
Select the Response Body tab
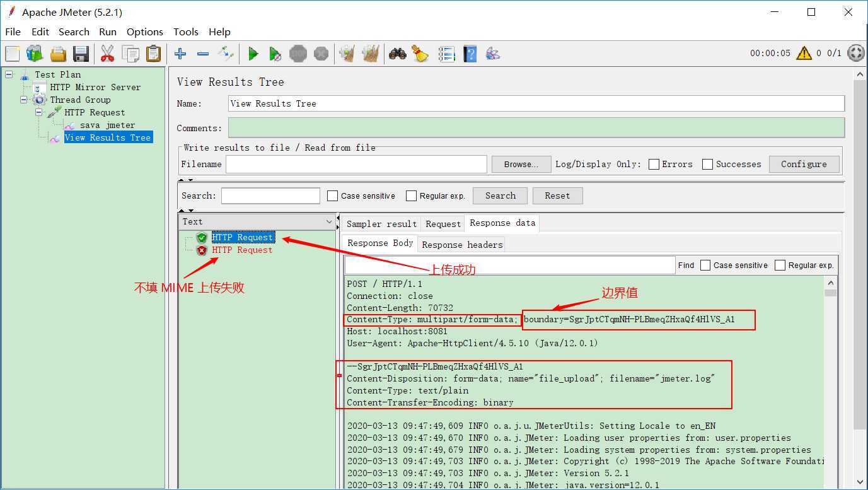[380, 243]
